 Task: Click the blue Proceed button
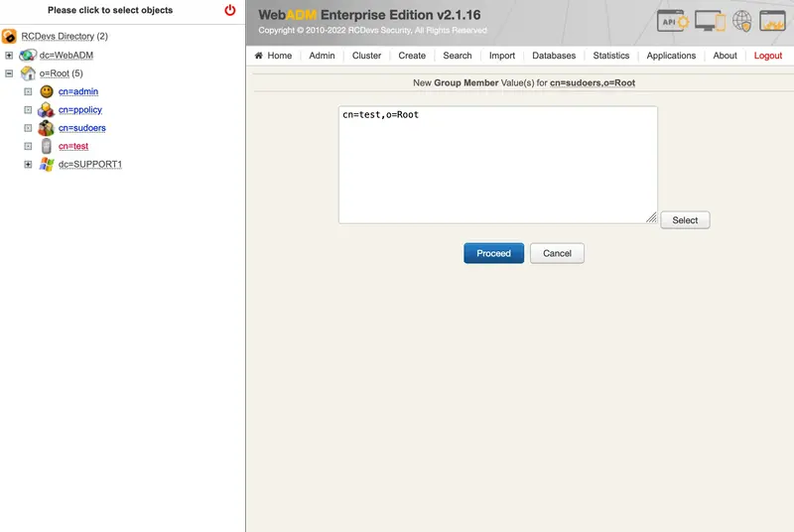point(493,253)
